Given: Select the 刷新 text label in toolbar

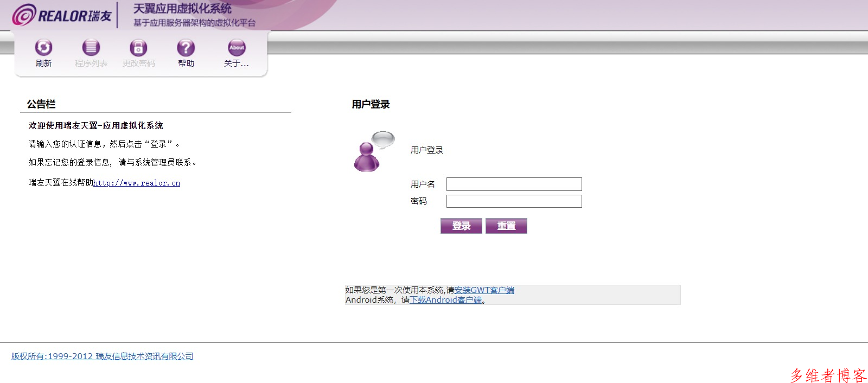Looking at the screenshot, I should tap(44, 63).
